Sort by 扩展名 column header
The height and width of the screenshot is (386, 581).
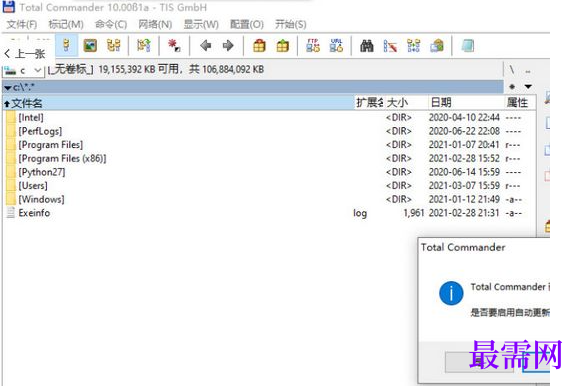[x=369, y=103]
